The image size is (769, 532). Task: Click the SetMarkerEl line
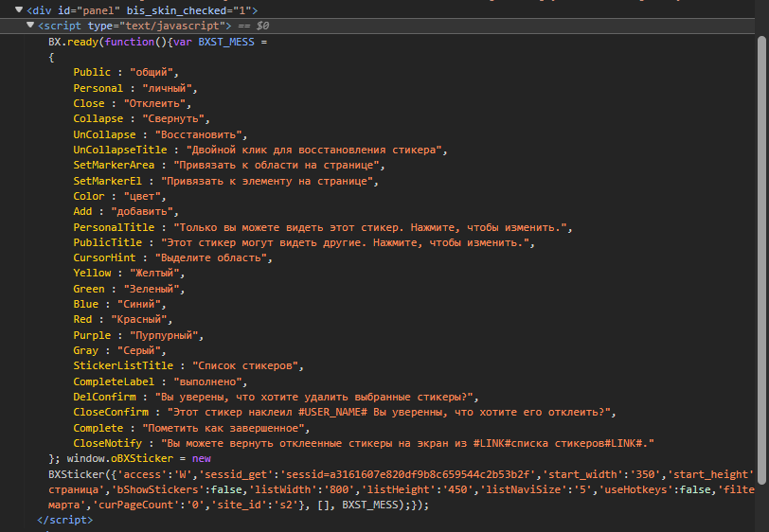pos(226,181)
